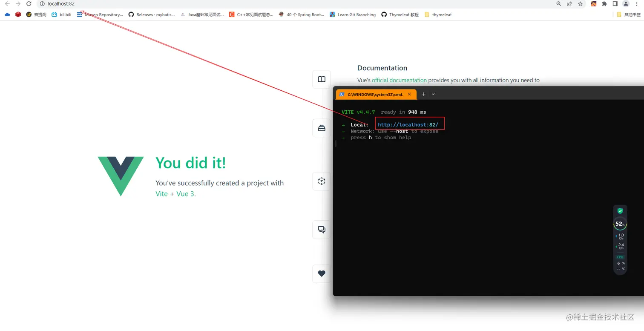Open the Thymeleaf 教程 bookmark
This screenshot has height=331, width=644.
(x=400, y=14)
